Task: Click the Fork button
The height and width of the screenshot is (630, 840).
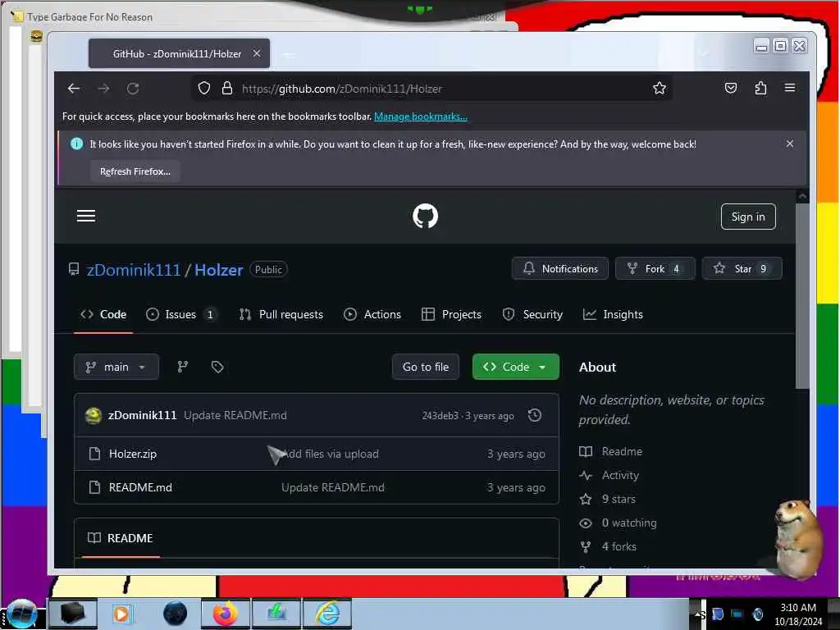Action: pyautogui.click(x=655, y=268)
